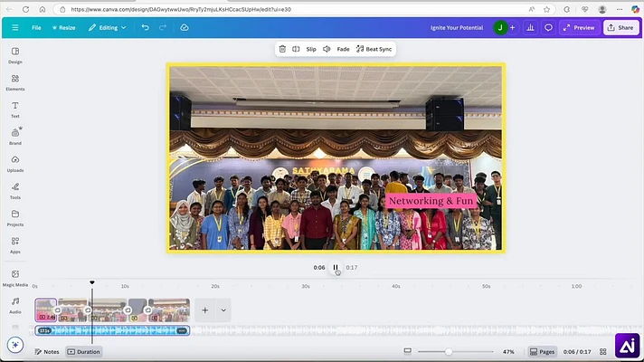Open the browser profile icon
This screenshot has height=362, width=644.
tap(602, 9)
